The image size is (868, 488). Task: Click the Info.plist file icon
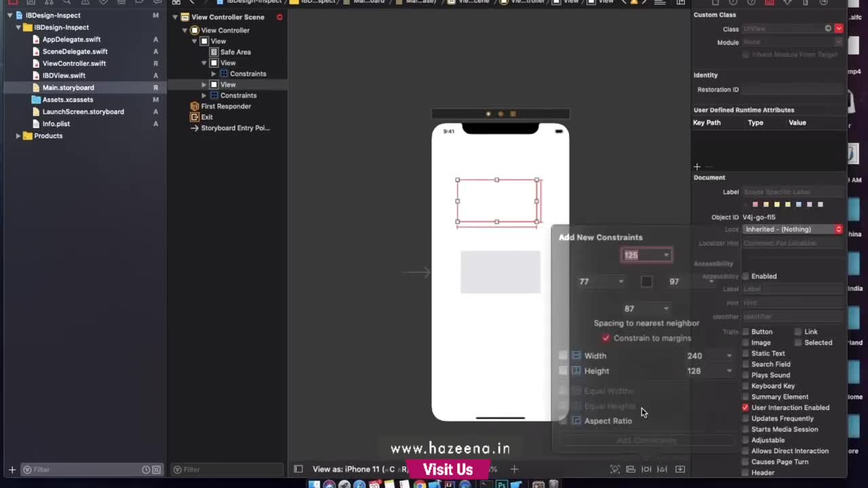pos(37,124)
